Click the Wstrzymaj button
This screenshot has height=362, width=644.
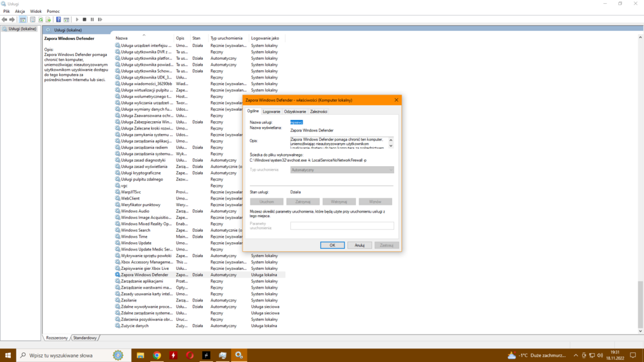click(339, 202)
